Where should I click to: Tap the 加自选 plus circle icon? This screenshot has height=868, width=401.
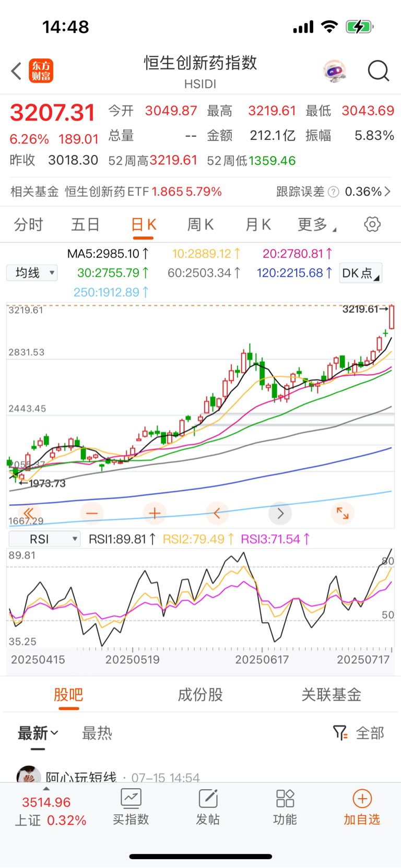tap(362, 798)
